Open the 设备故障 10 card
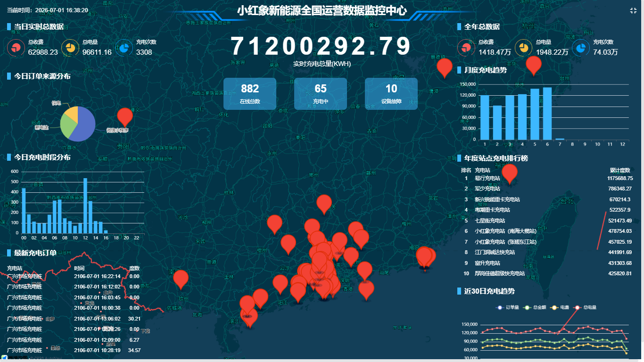 pyautogui.click(x=391, y=94)
